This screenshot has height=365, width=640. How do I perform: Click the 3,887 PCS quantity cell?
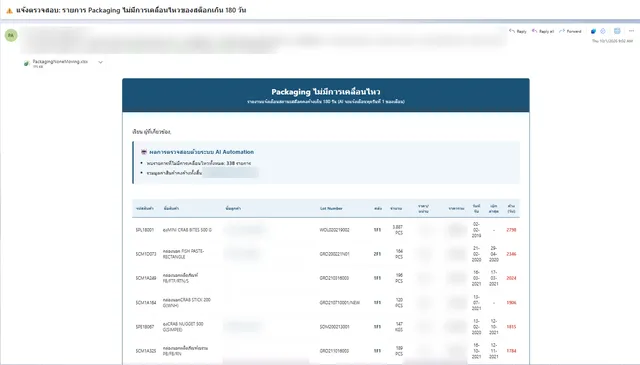(x=398, y=230)
